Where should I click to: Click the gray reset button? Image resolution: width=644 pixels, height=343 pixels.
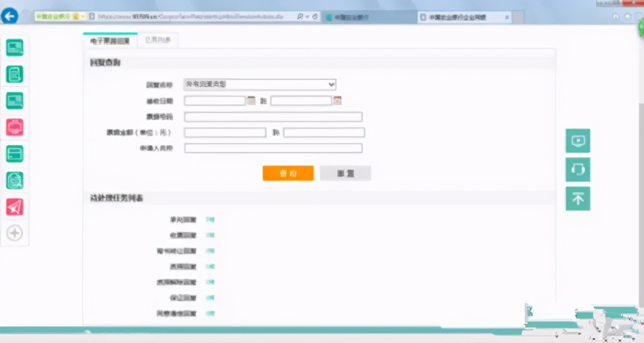[x=345, y=173]
